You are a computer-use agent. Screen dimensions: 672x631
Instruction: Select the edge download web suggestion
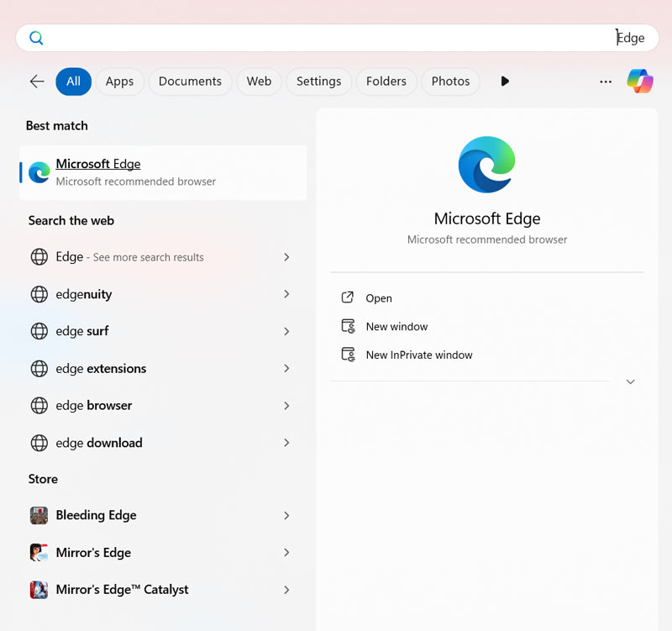pyautogui.click(x=163, y=443)
